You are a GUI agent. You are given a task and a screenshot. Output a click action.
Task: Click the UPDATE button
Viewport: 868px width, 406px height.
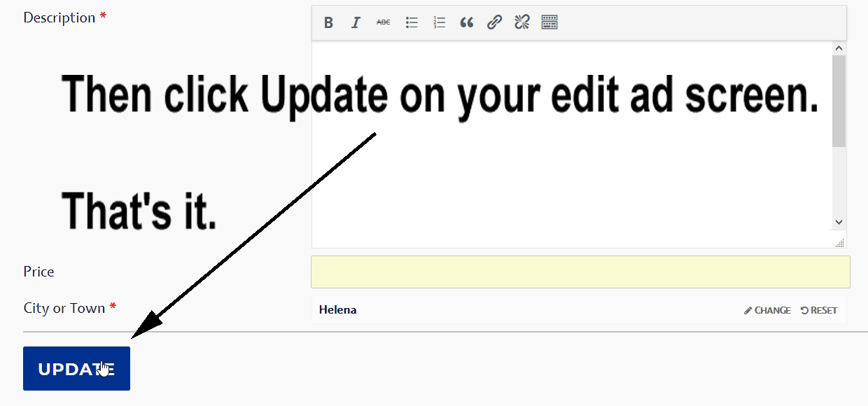click(76, 368)
